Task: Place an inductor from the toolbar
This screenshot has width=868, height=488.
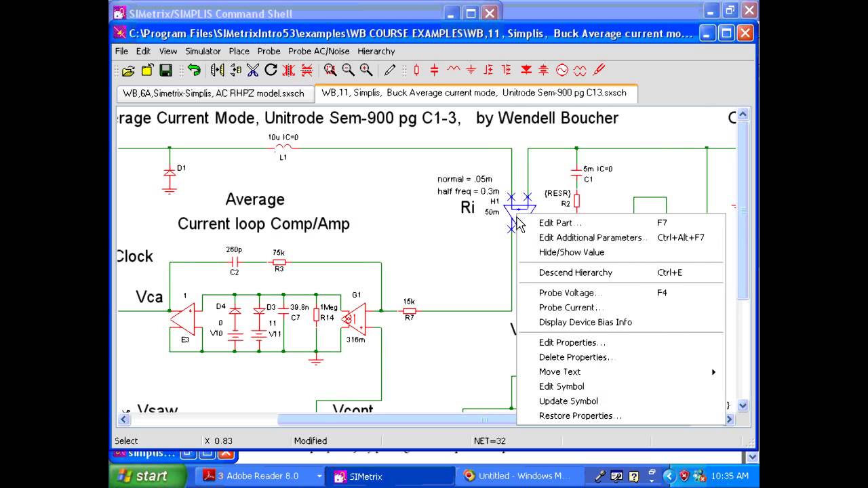Action: click(x=453, y=70)
